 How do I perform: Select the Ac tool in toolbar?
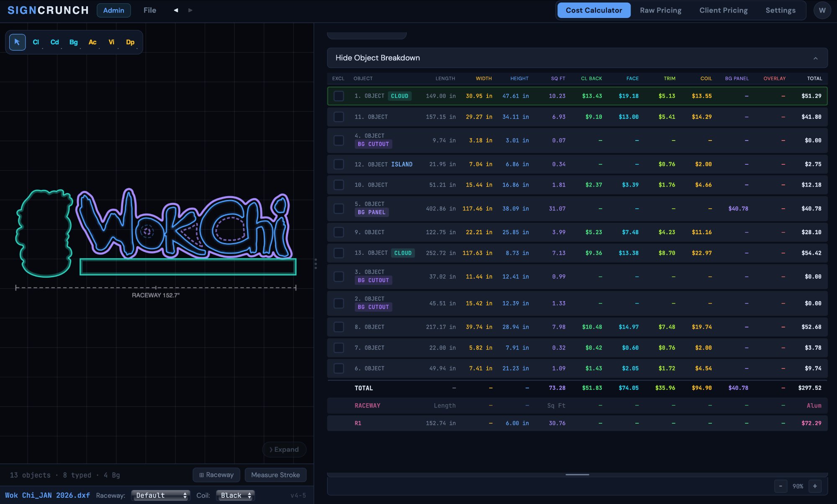coord(92,42)
